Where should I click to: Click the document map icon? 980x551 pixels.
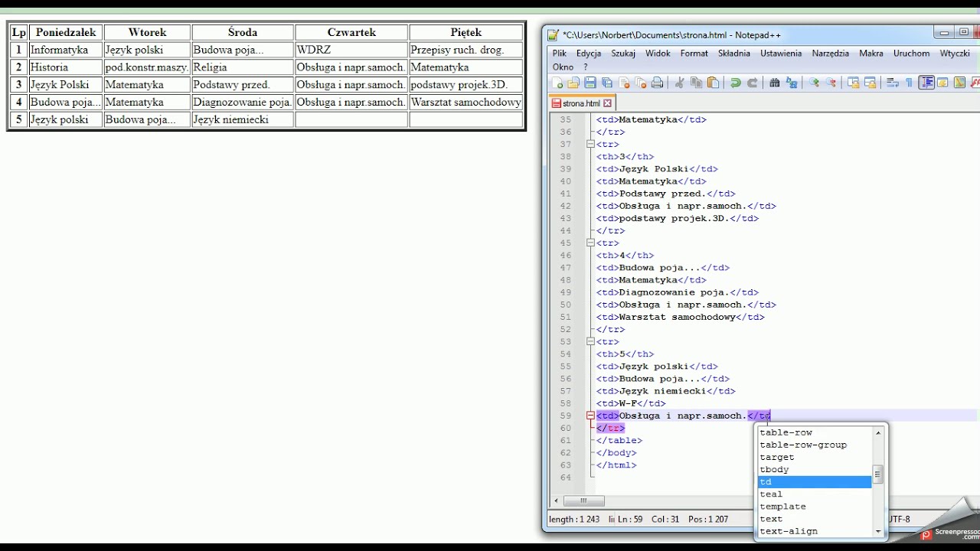coord(960,83)
